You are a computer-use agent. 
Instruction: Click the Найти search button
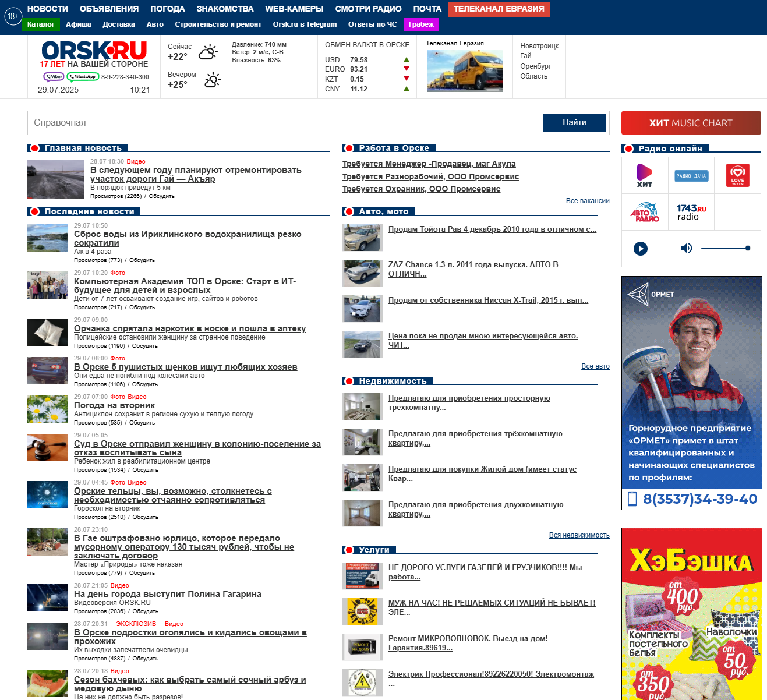point(574,123)
